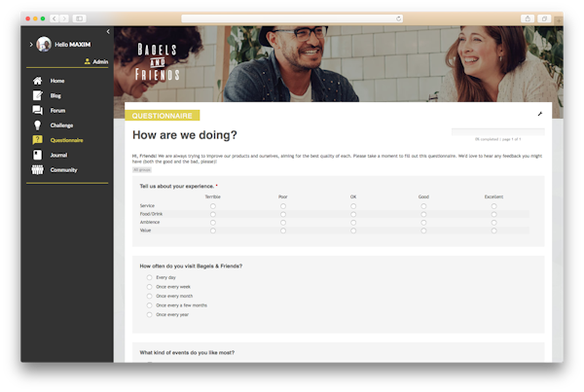Viewport: 584px width, 392px height.
Task: Add a new browser tab
Action: pyautogui.click(x=559, y=20)
